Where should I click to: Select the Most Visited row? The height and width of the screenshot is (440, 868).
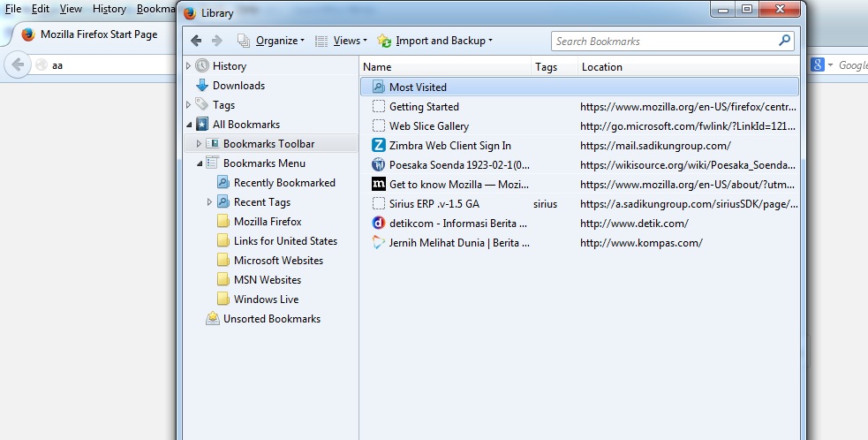(x=579, y=87)
